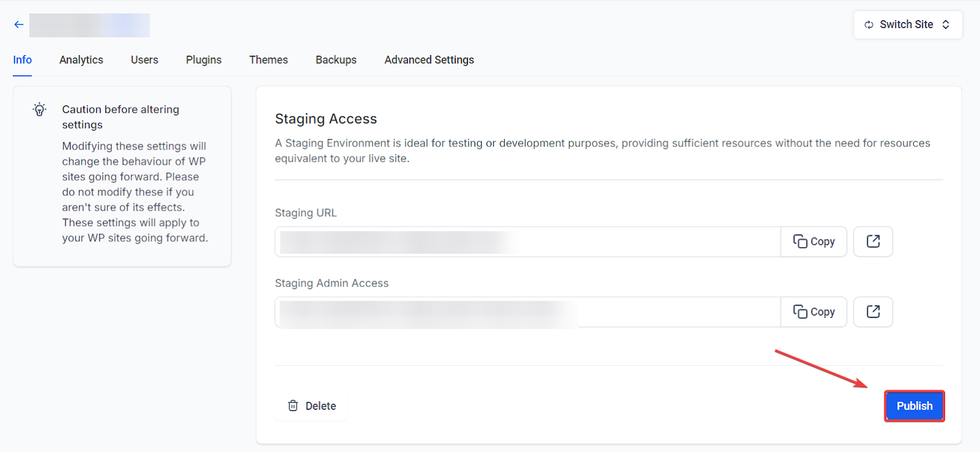The image size is (980, 452).
Task: Open Staging URL in new tab
Action: 873,241
